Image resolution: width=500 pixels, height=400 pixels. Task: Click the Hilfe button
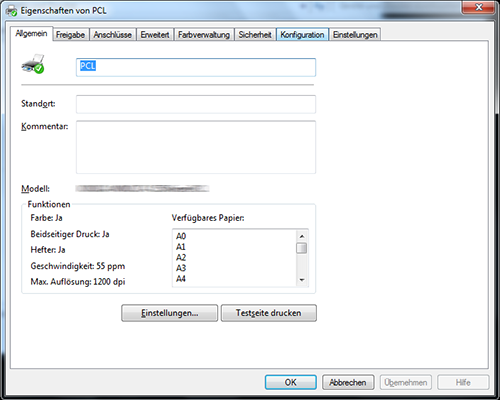[x=463, y=382]
